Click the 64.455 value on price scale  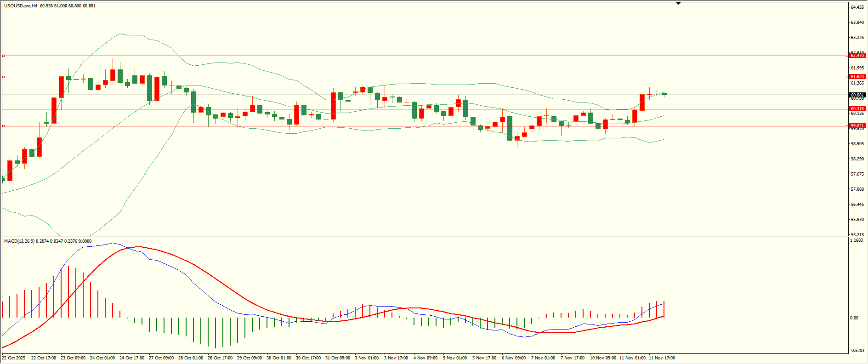[x=857, y=7]
